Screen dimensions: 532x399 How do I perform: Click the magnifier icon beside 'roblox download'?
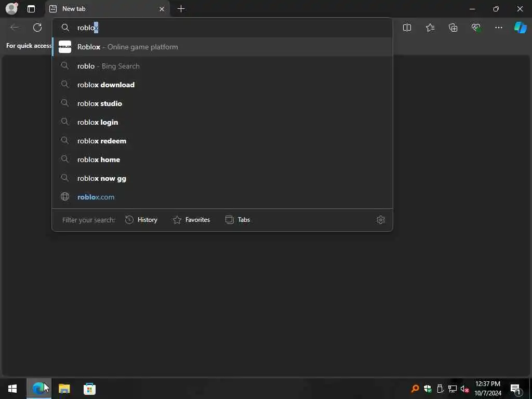tap(65, 84)
